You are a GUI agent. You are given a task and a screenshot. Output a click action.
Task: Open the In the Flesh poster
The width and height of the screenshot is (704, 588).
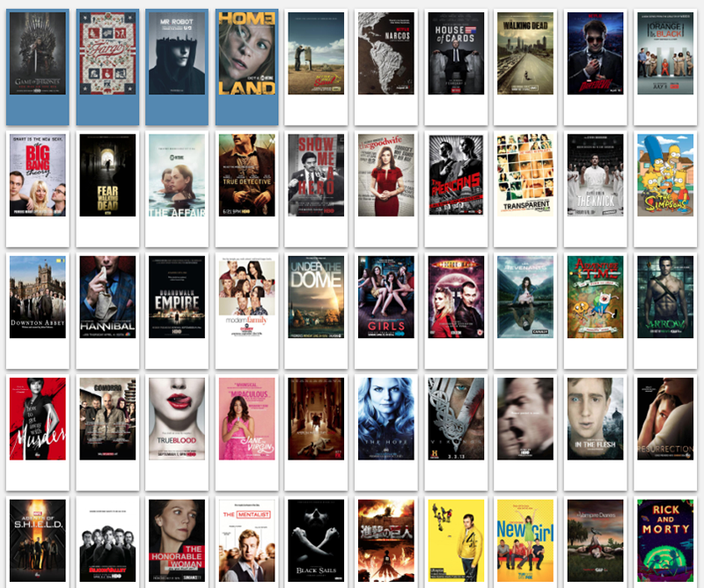[596, 419]
